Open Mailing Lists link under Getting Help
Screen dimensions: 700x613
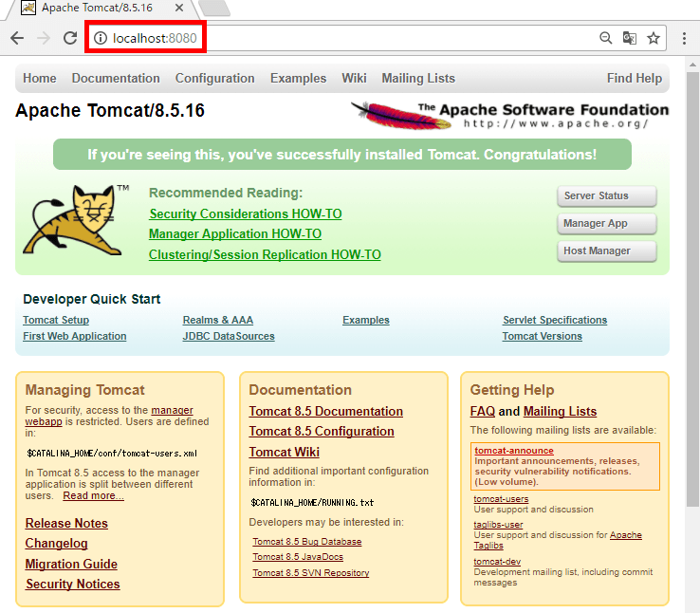click(560, 411)
